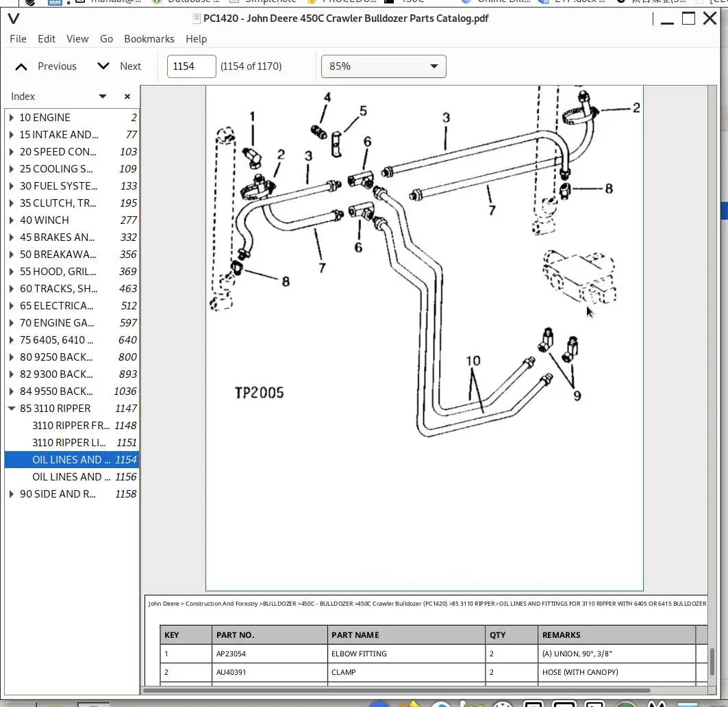The image size is (728, 707).
Task: Click the KEY column header
Action: click(186, 635)
